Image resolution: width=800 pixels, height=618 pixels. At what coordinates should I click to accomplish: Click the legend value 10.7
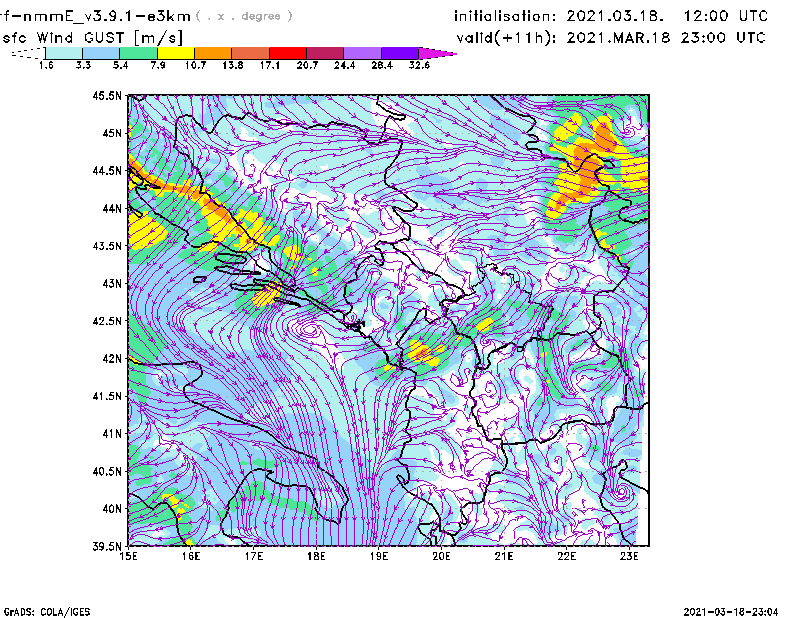tap(195, 65)
